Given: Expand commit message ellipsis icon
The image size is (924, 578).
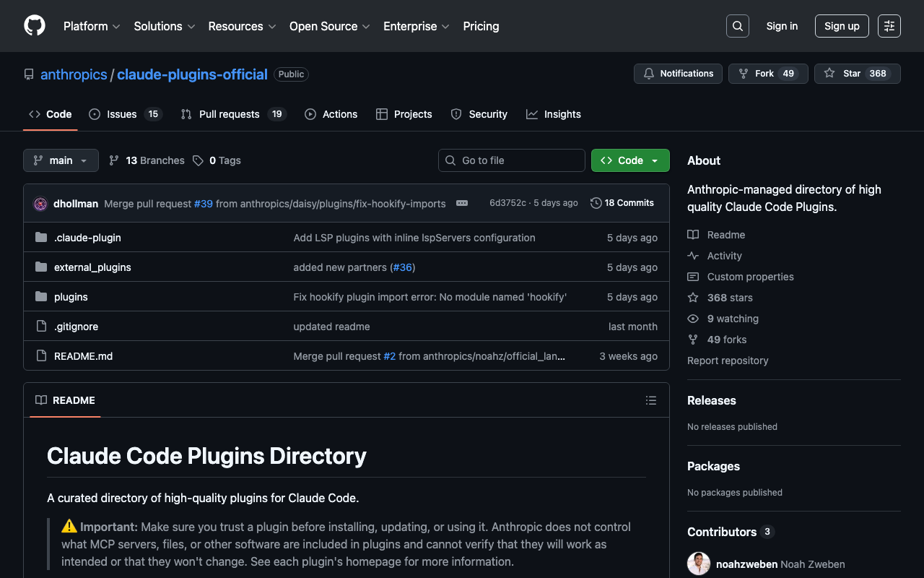Looking at the screenshot, I should click(x=462, y=203).
